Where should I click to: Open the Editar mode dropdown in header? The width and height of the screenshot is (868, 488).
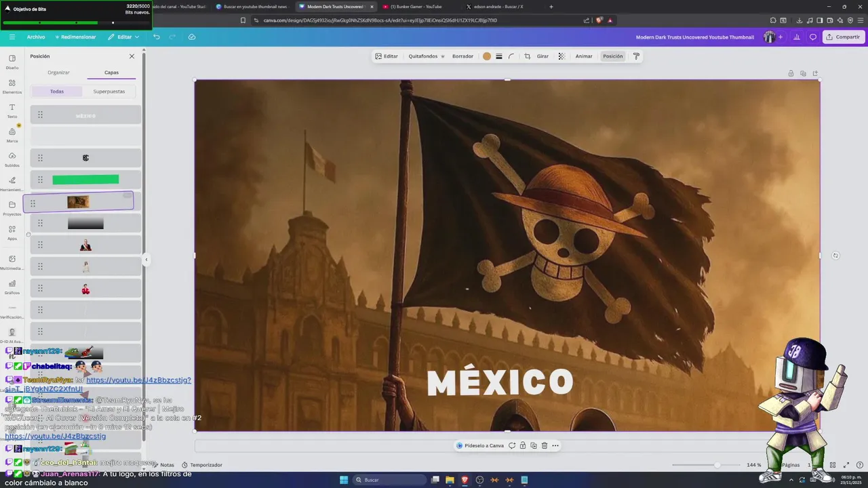coord(123,37)
